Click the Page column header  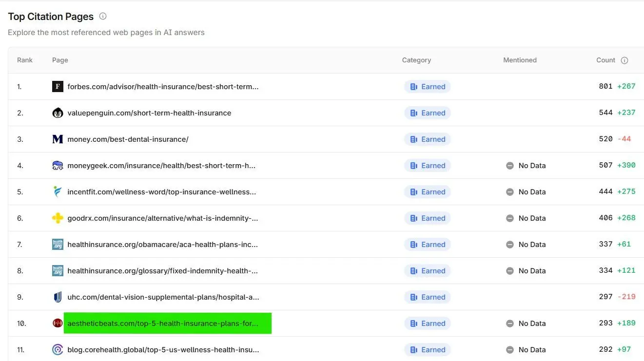(x=60, y=60)
